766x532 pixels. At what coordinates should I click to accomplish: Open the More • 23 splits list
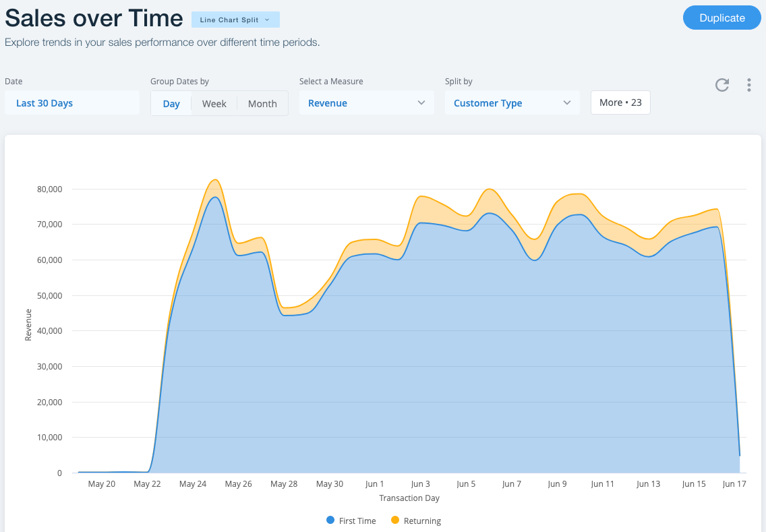tap(620, 102)
